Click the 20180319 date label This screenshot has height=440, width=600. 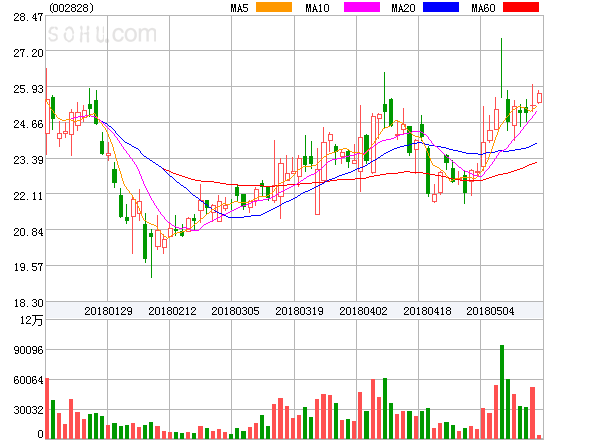tap(299, 311)
